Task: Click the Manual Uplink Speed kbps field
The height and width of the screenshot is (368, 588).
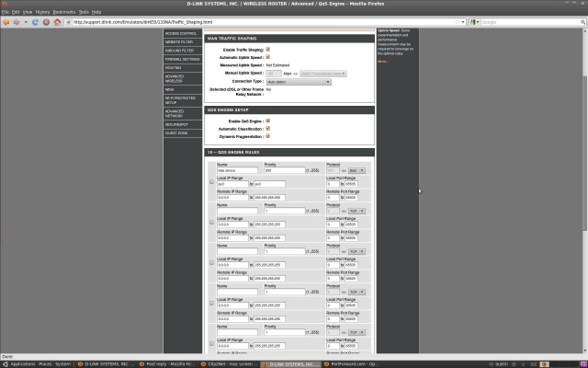Action: (274, 74)
